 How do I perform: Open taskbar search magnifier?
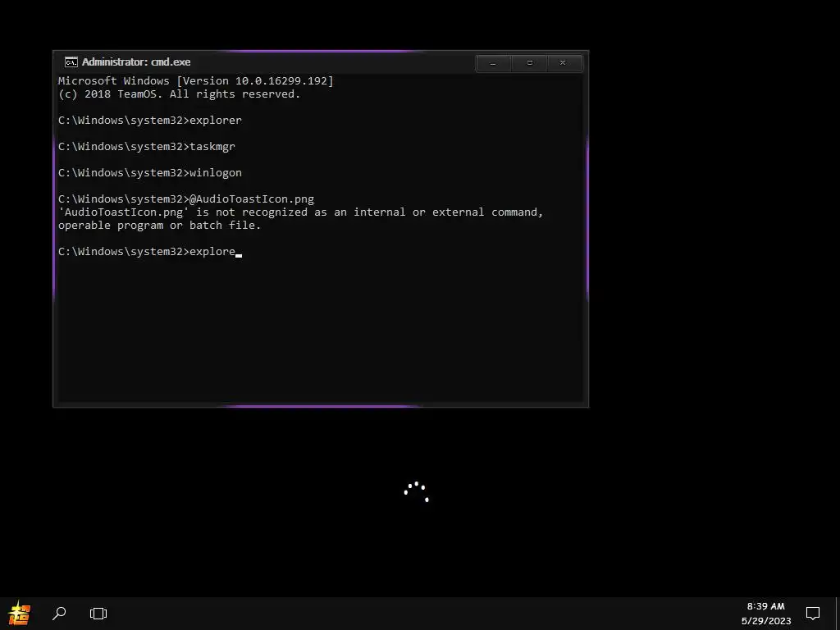[x=59, y=613]
